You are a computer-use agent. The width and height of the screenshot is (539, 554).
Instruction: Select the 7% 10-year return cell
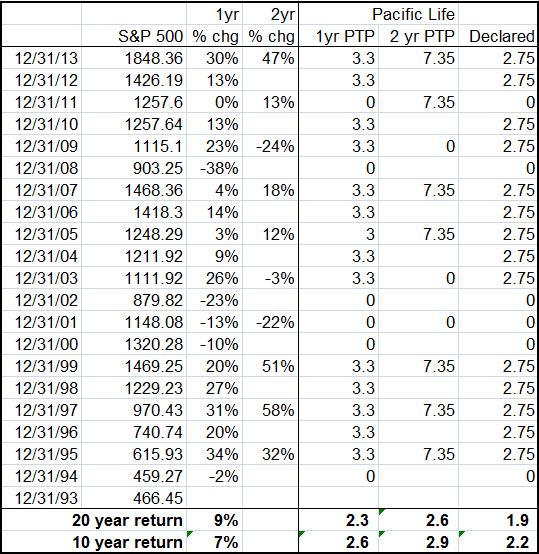point(215,542)
